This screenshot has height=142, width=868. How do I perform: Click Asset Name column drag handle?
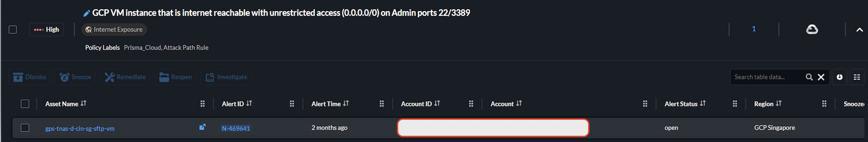pos(203,104)
